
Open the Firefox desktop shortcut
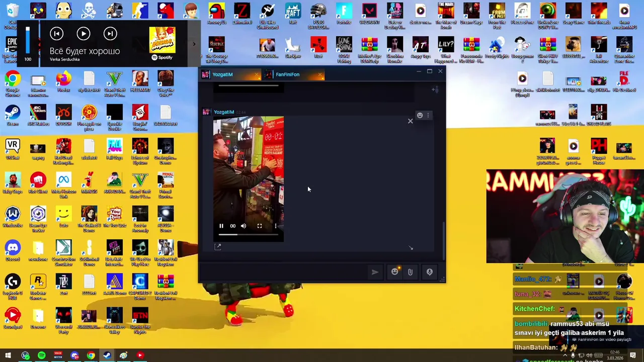63,82
